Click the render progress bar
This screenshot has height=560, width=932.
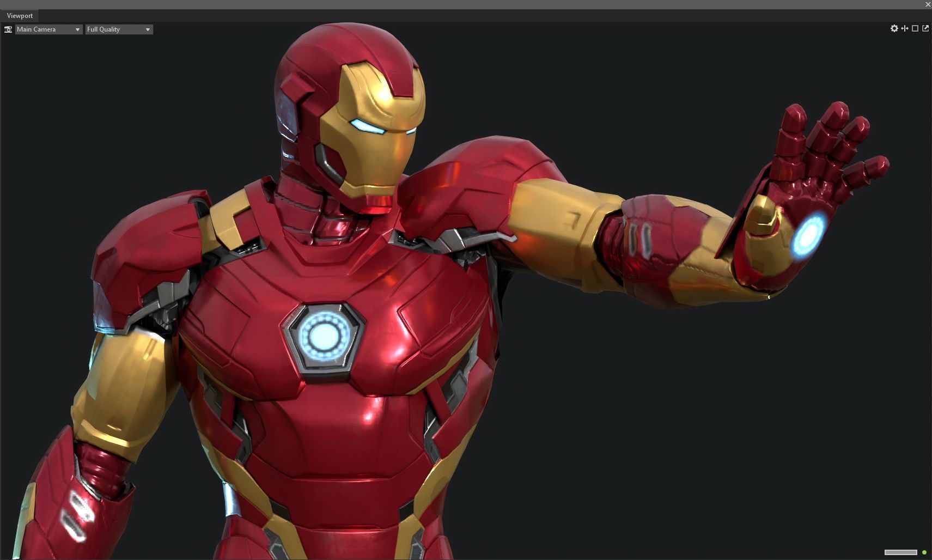[x=901, y=552]
